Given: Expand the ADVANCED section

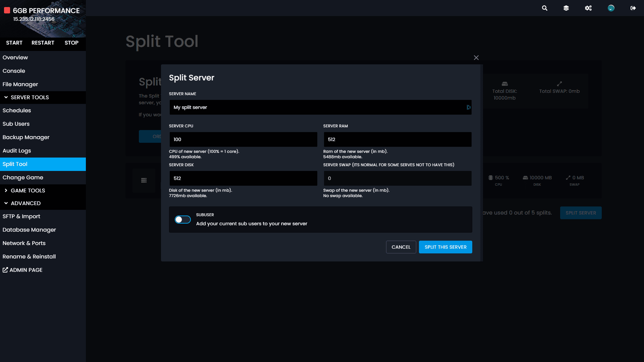Looking at the screenshot, I should pyautogui.click(x=25, y=203).
